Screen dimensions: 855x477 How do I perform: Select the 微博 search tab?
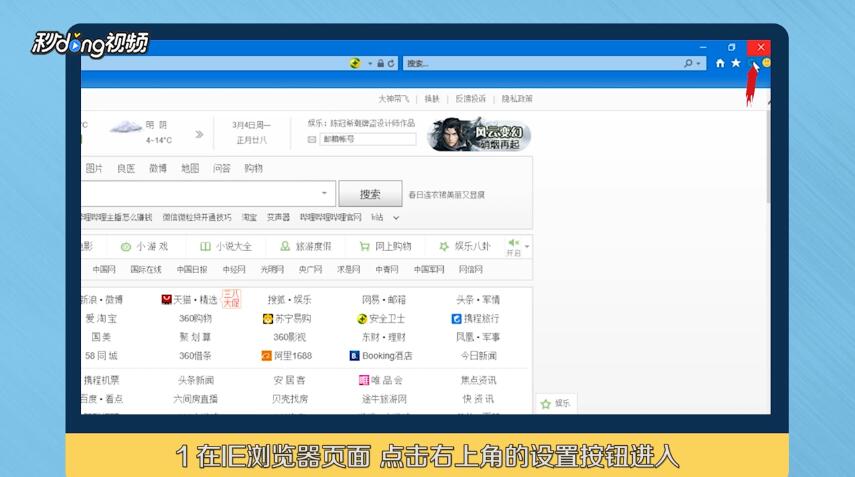[x=158, y=168]
